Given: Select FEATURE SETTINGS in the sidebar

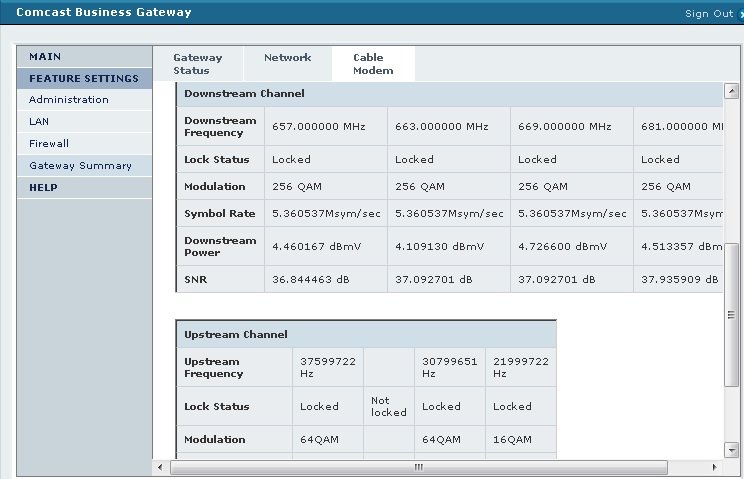Looking at the screenshot, I should click(83, 78).
